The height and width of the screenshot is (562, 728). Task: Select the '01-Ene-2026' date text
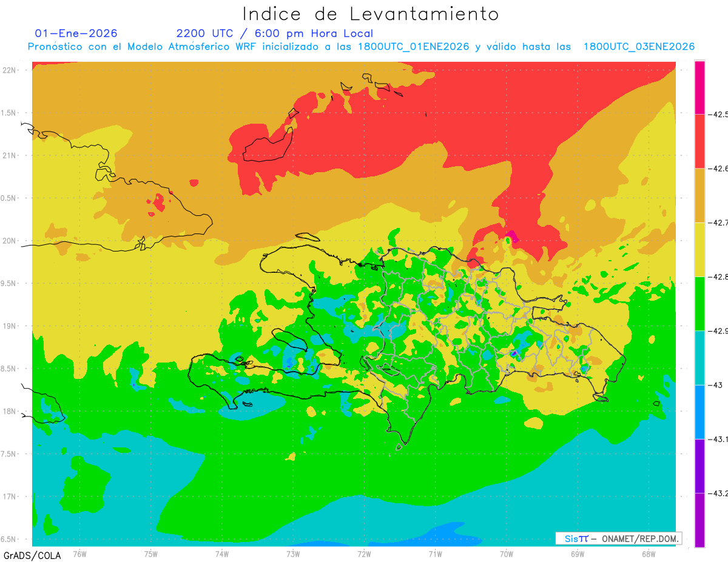(x=76, y=33)
